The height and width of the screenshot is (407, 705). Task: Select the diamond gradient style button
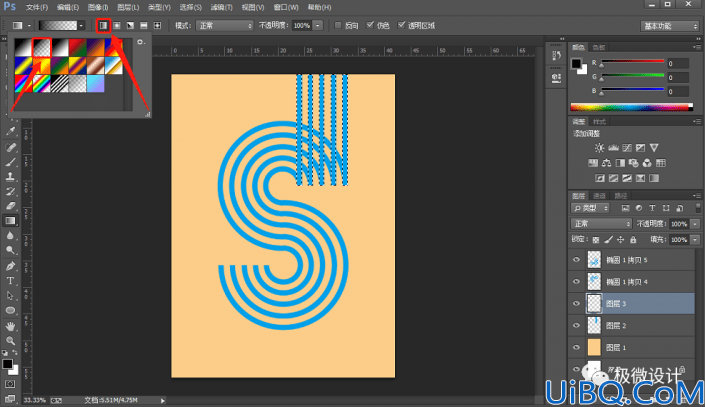coord(157,26)
